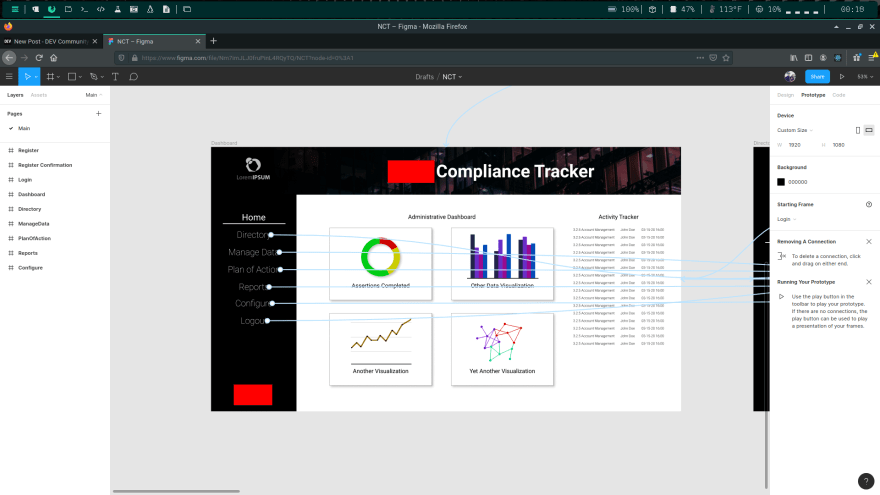Open Starting Frame help icon
The image size is (880, 495).
pyautogui.click(x=869, y=204)
